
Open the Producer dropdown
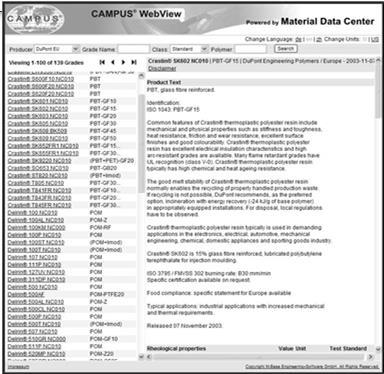click(x=57, y=49)
